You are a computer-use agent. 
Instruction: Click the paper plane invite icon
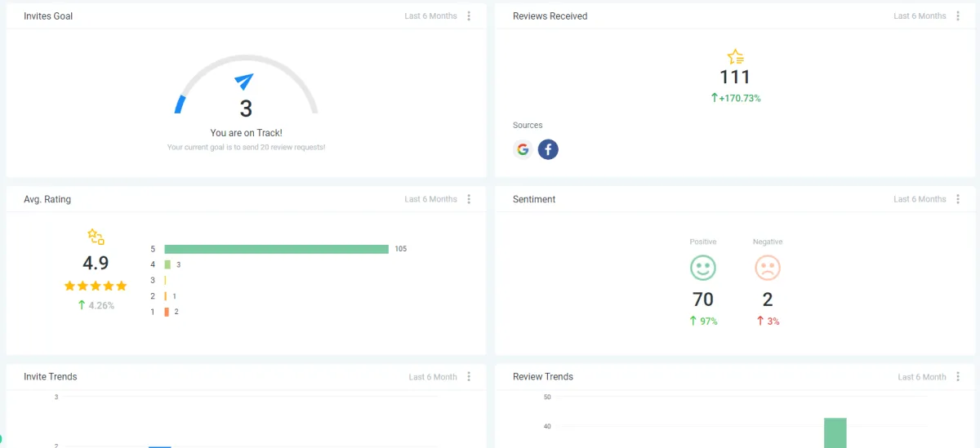click(x=244, y=82)
